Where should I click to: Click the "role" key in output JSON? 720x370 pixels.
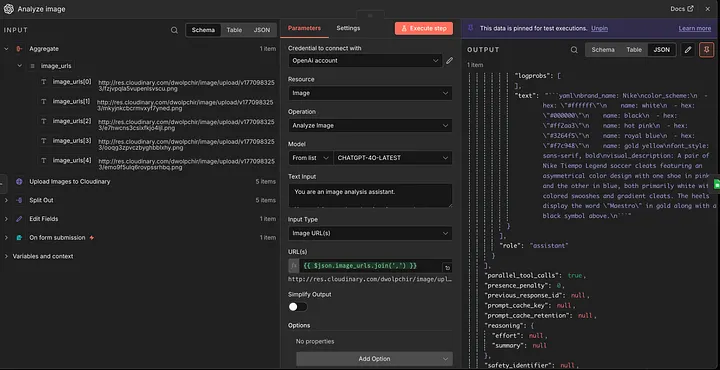511,246
